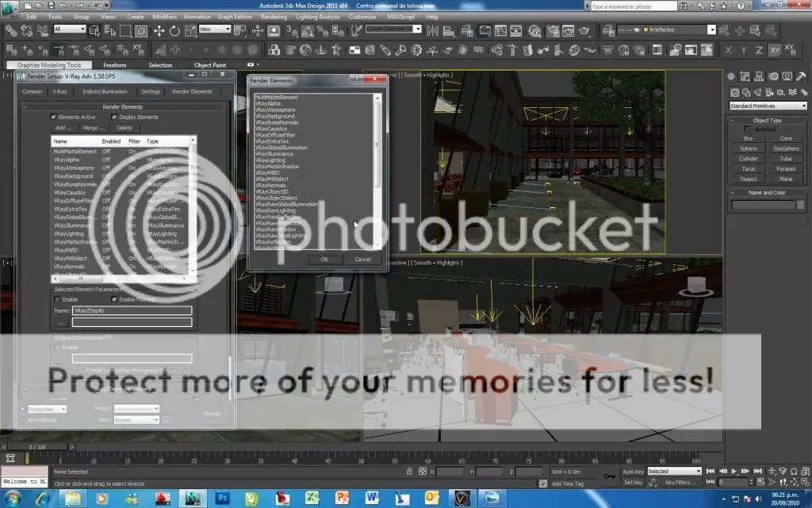Open Photoshop from the Windows taskbar
Screen dimensions: 812x508
click(223, 498)
